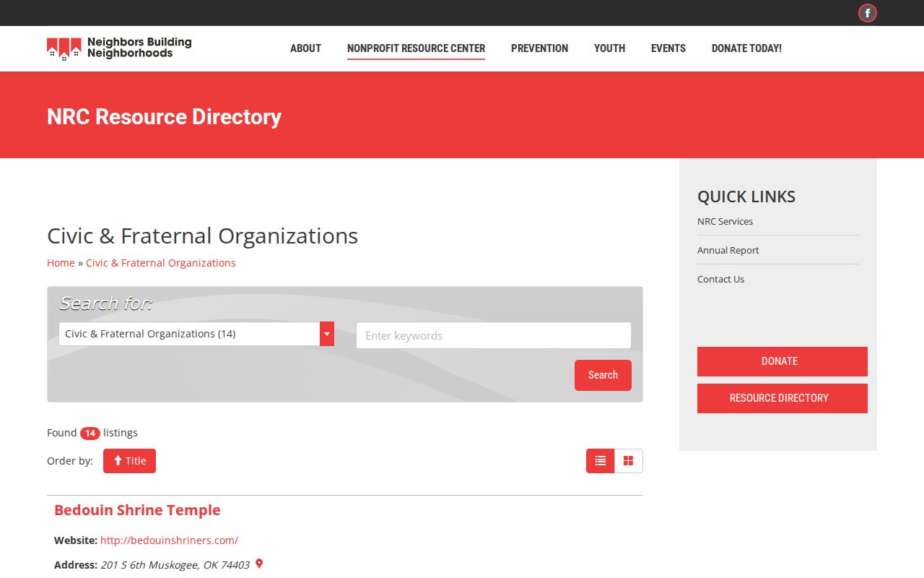Image resolution: width=924 pixels, height=578 pixels.
Task: Switch to list view layout
Action: (600, 461)
